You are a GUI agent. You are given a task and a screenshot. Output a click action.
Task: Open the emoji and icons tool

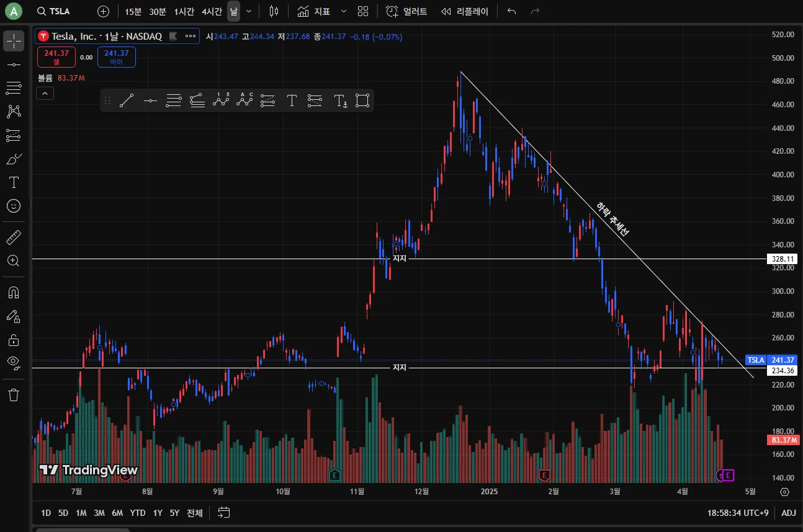point(14,206)
